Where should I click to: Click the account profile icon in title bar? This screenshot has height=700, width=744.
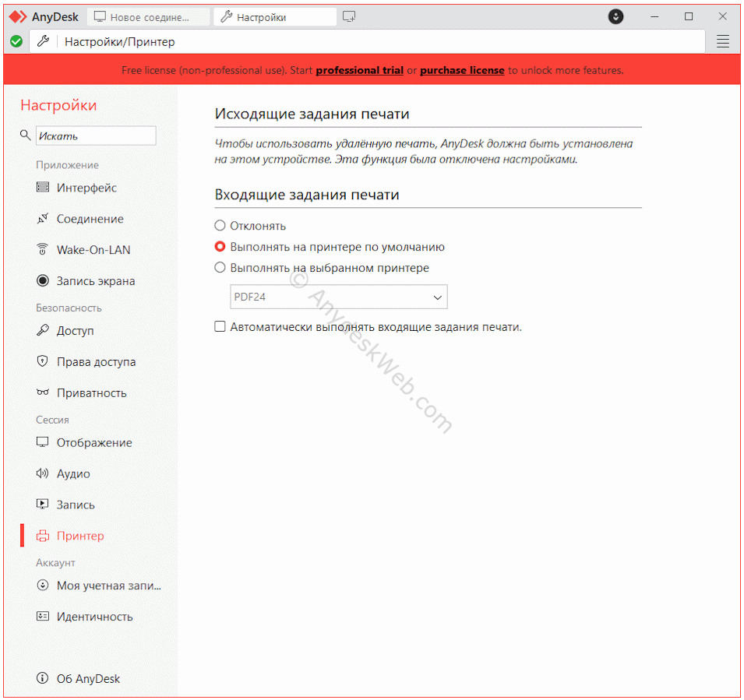[x=615, y=16]
